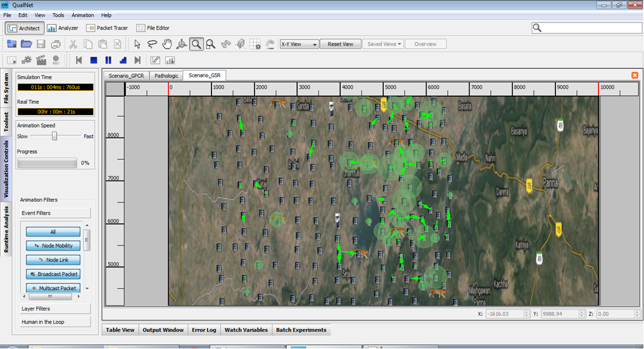Open the Animation menu

tap(83, 15)
